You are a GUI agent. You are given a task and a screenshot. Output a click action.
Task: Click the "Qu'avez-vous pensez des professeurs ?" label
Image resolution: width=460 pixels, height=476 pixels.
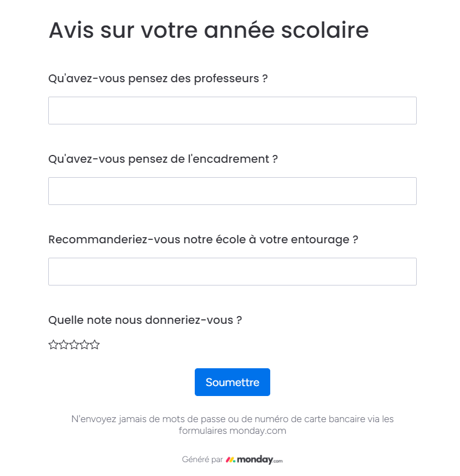click(158, 79)
